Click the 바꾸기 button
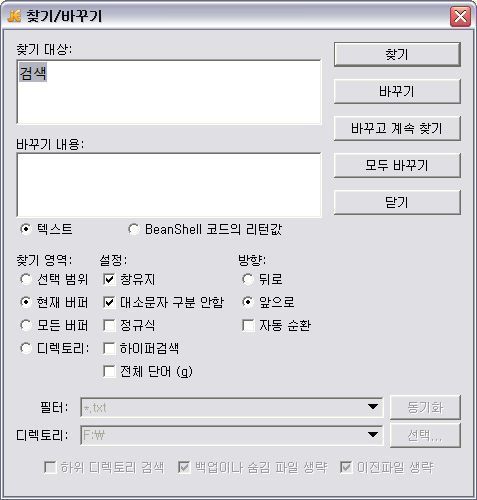477x500 pixels. [x=397, y=91]
